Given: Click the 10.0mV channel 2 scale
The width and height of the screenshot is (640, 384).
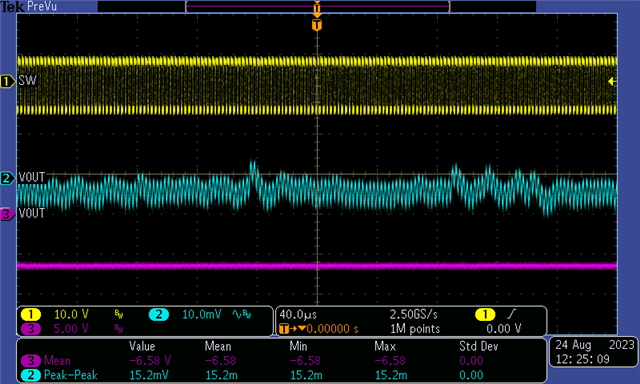Looking at the screenshot, I should coord(202,315).
